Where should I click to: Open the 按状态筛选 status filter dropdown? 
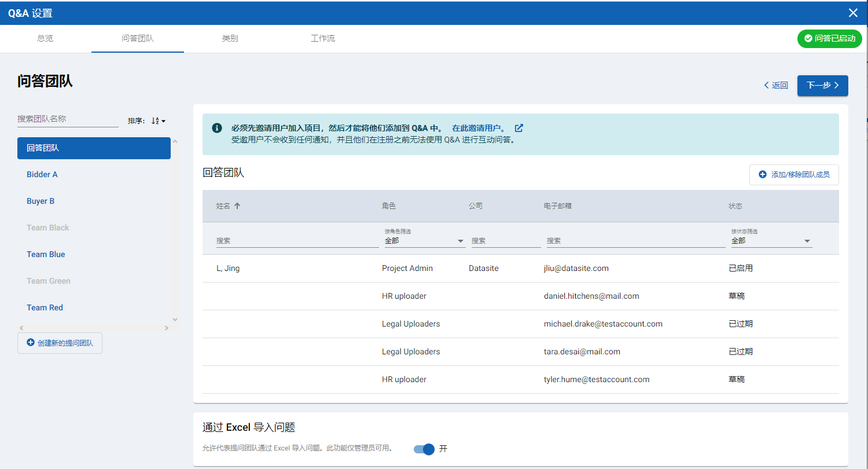[x=771, y=241]
